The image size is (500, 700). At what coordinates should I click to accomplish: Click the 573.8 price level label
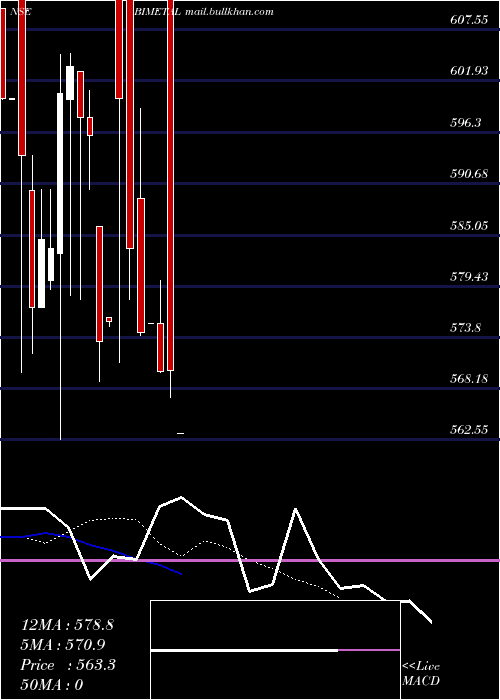coord(466,328)
